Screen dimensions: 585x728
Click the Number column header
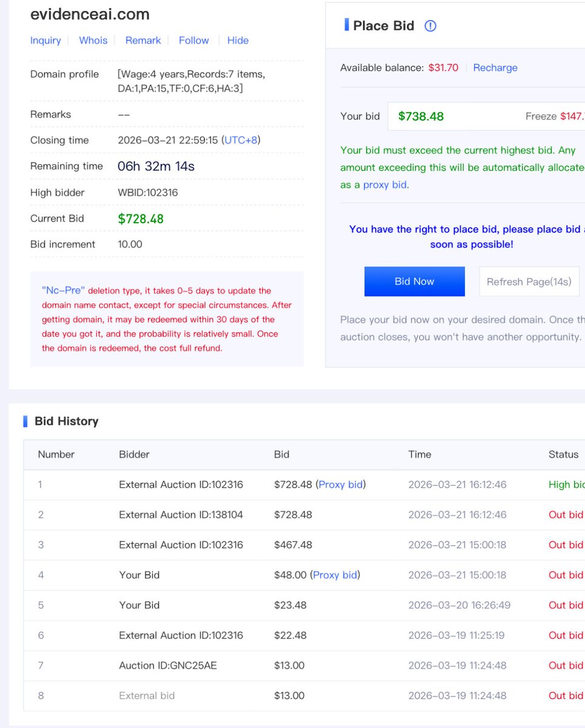coord(56,454)
